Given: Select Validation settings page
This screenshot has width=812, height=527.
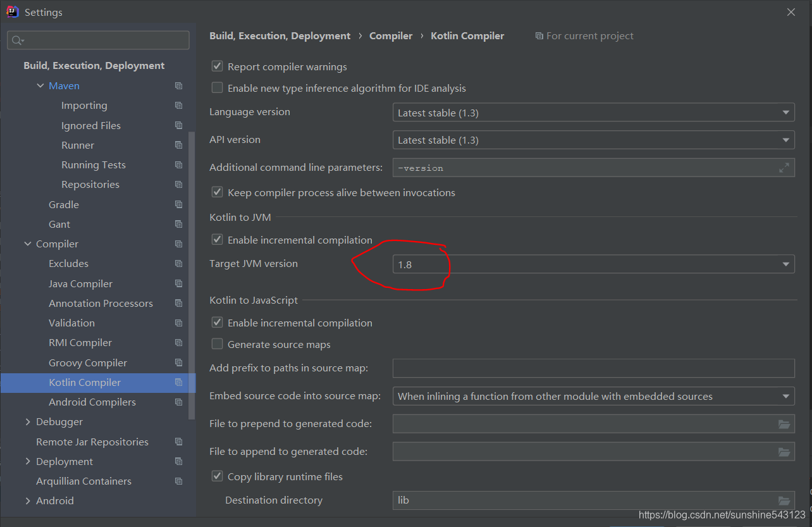Looking at the screenshot, I should click(x=71, y=323).
